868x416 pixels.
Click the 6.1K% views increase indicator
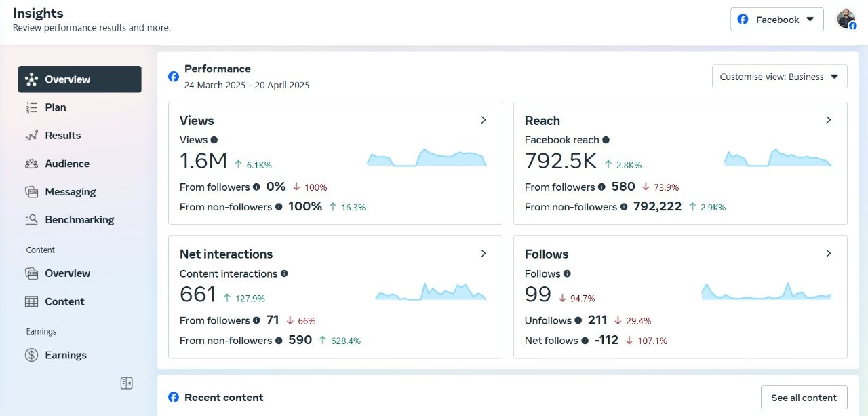pyautogui.click(x=254, y=165)
